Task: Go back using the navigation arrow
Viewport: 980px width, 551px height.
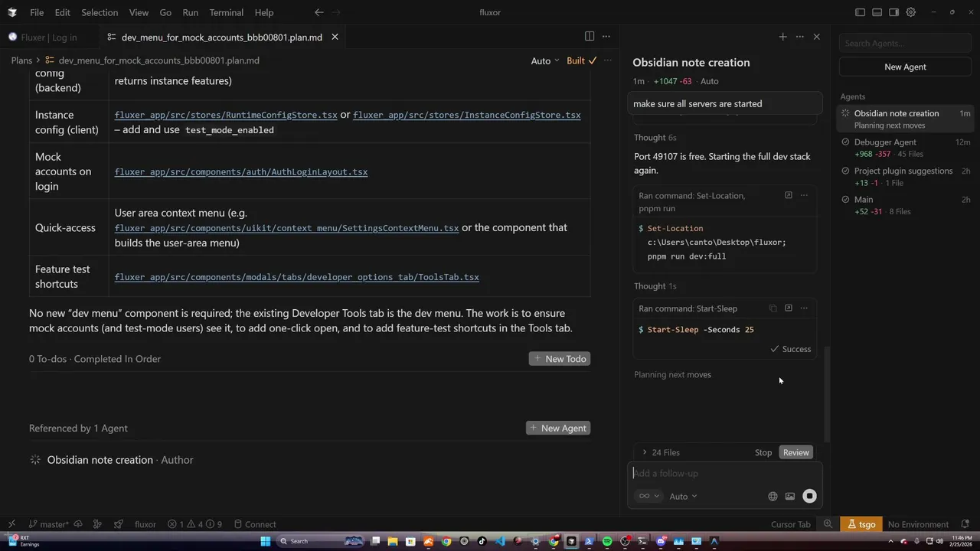Action: click(319, 12)
